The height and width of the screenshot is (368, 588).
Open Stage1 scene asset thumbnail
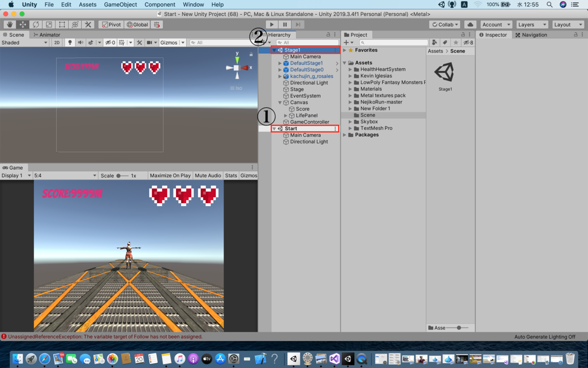tap(445, 73)
